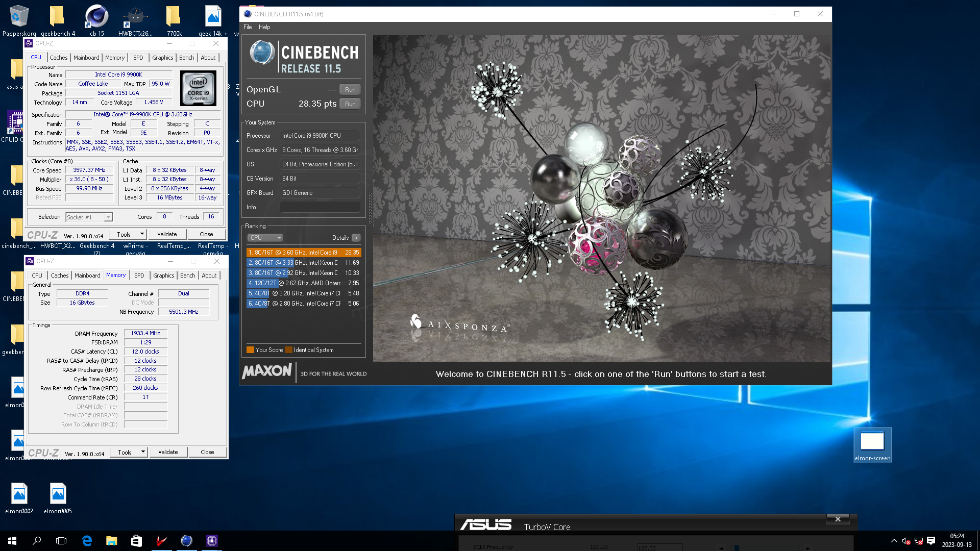Expand the Tools dropdown arrow in top CPU-Z
The image size is (980, 551).
pyautogui.click(x=142, y=234)
